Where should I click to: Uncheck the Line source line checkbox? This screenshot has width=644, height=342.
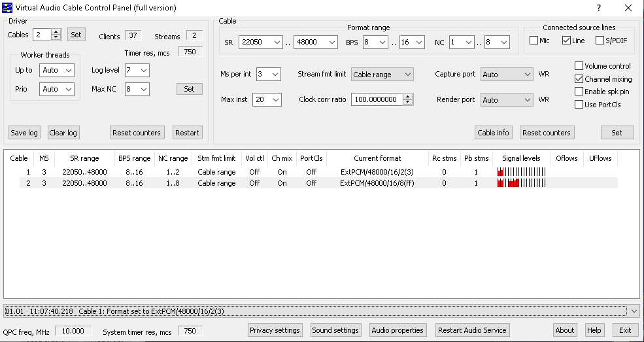pos(567,41)
